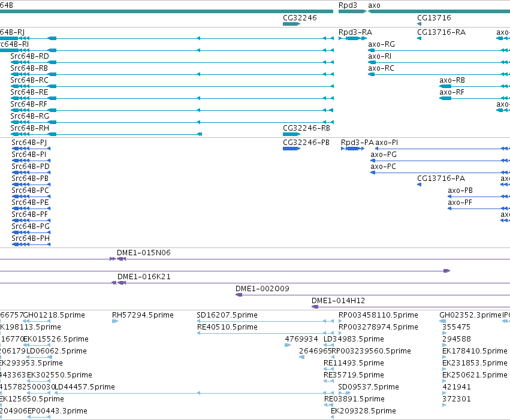
Task: Click the Src64B-RC transcript label
Action: 29,81
